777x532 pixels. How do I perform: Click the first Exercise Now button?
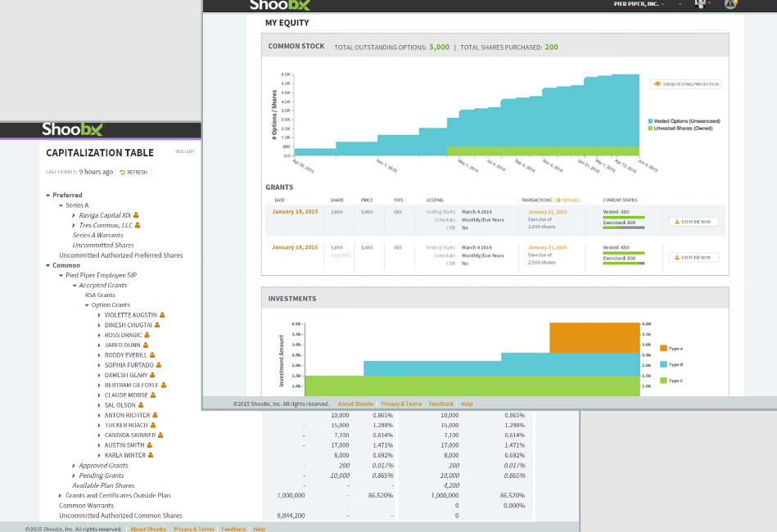click(x=694, y=222)
